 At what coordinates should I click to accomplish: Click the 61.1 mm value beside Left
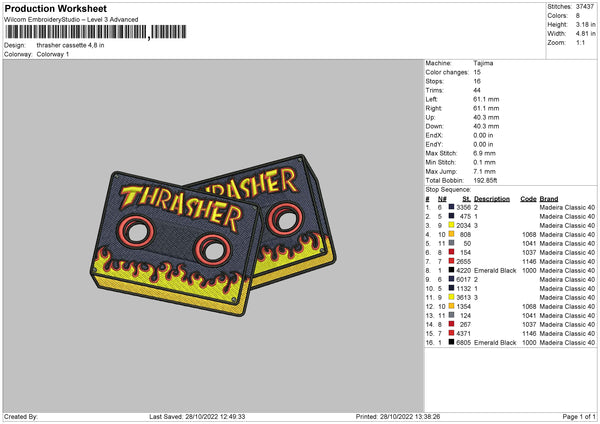point(486,99)
